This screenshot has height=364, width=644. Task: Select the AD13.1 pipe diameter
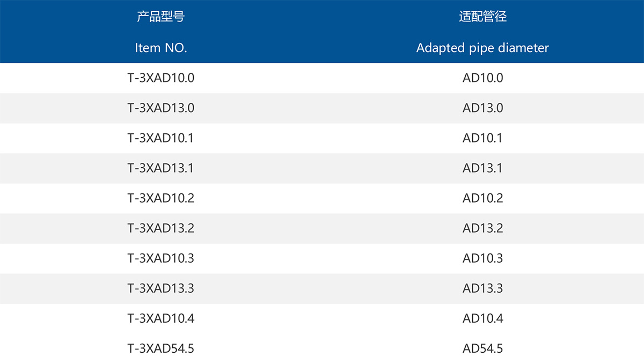(482, 168)
